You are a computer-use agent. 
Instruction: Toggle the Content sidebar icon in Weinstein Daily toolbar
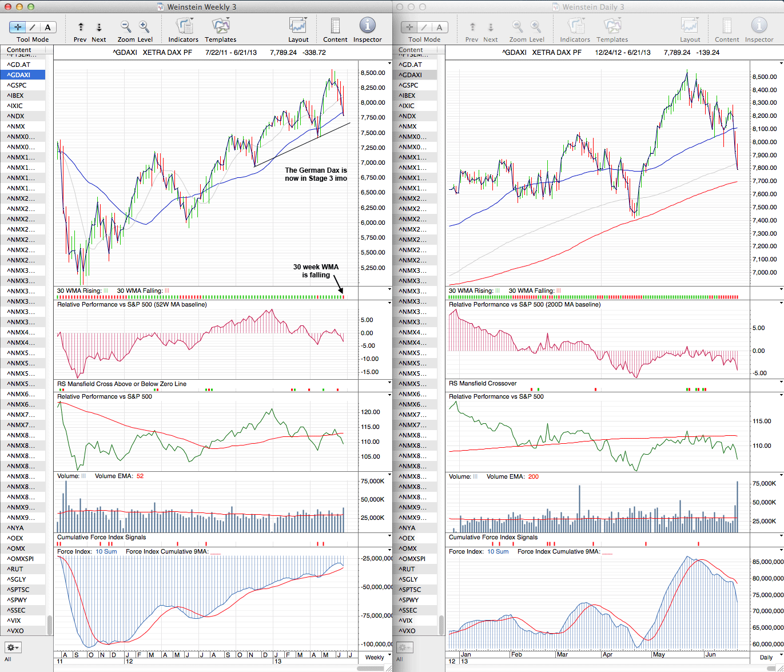[x=727, y=26]
